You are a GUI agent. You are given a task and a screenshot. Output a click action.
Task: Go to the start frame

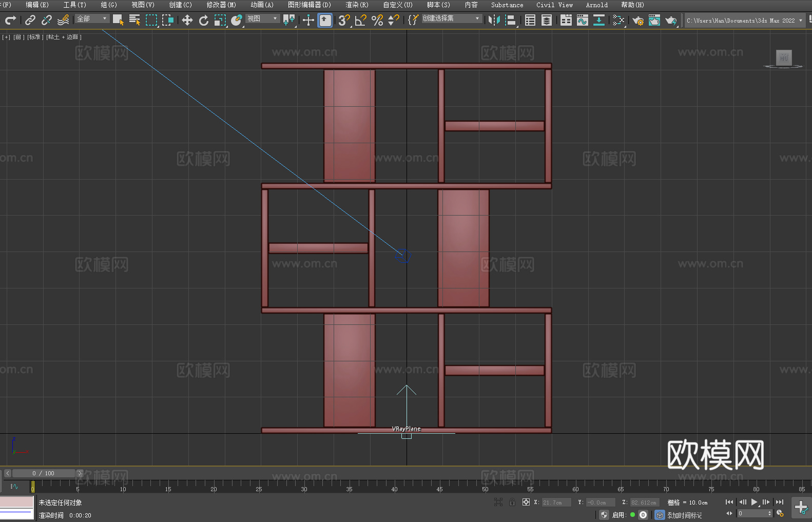[729, 502]
